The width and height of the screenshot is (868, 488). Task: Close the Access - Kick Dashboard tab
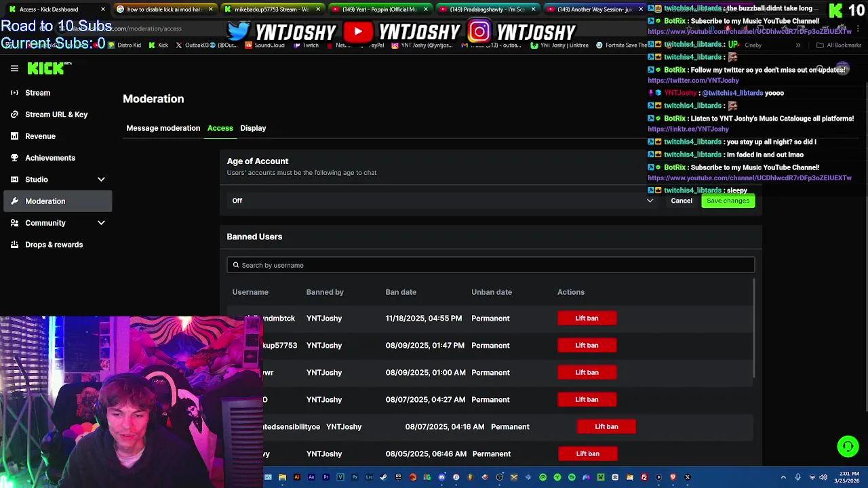(103, 9)
